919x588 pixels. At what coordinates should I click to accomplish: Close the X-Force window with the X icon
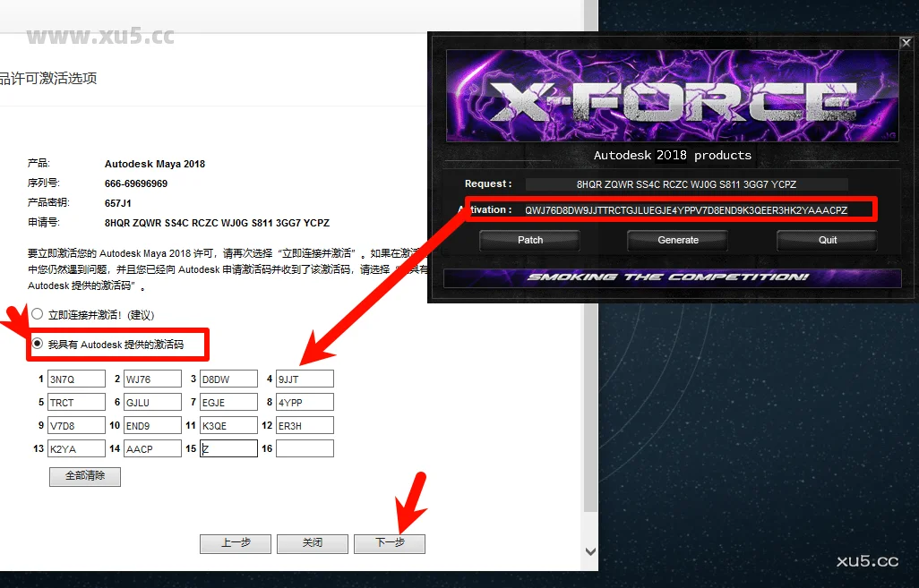(x=906, y=42)
